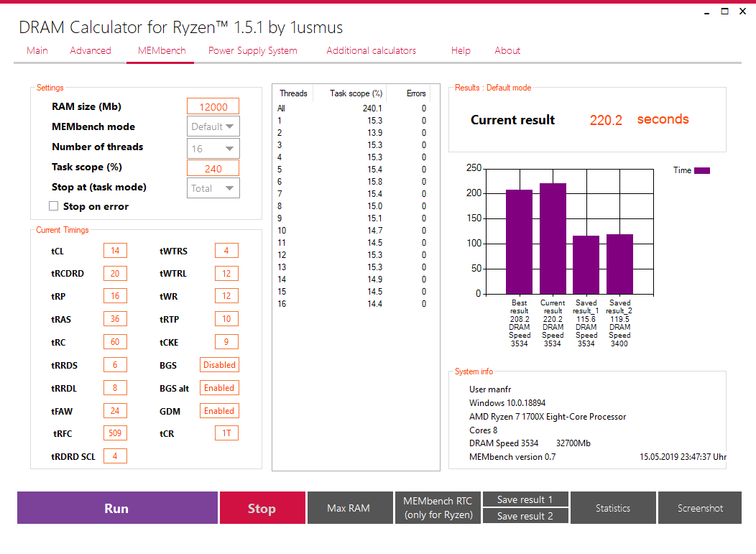
Task: Go to Additional calculators tab
Action: click(371, 50)
